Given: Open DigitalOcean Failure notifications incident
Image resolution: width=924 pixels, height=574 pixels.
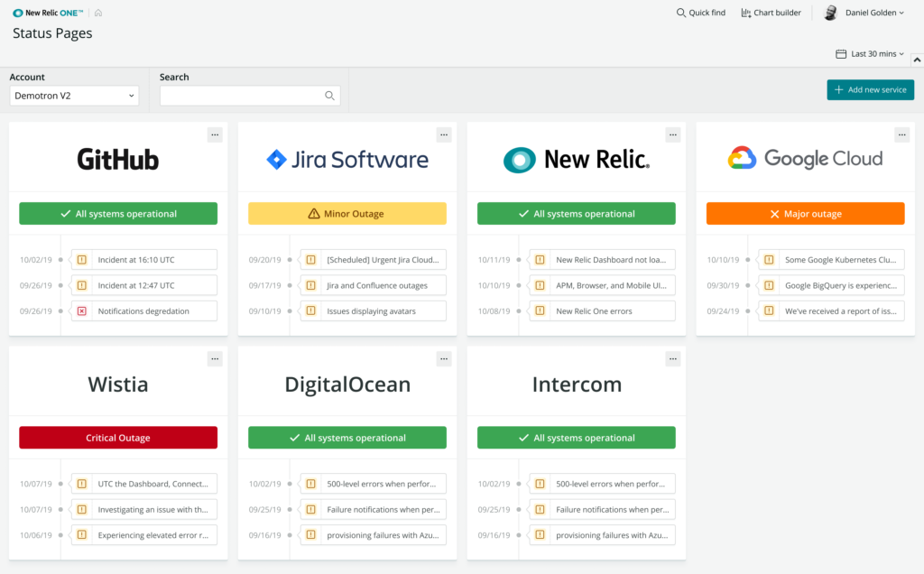Looking at the screenshot, I should 373,510.
